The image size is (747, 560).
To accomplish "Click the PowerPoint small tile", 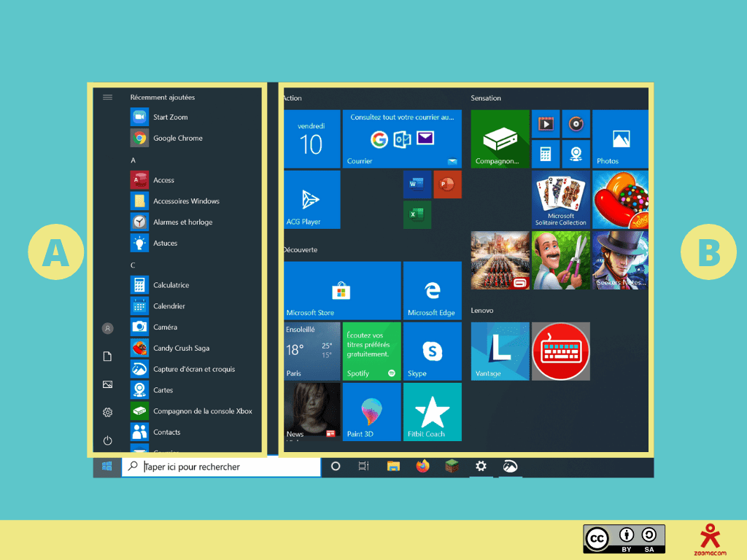I will 447,184.
